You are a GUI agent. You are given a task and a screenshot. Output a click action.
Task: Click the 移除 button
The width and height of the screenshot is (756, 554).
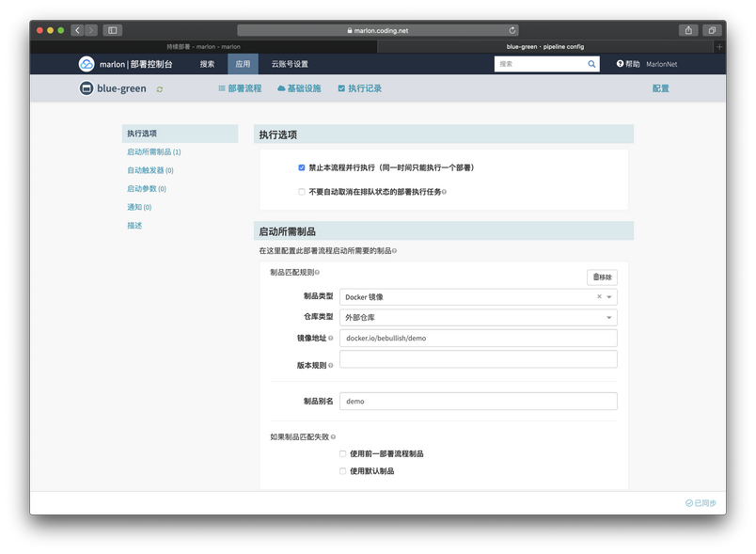click(602, 277)
